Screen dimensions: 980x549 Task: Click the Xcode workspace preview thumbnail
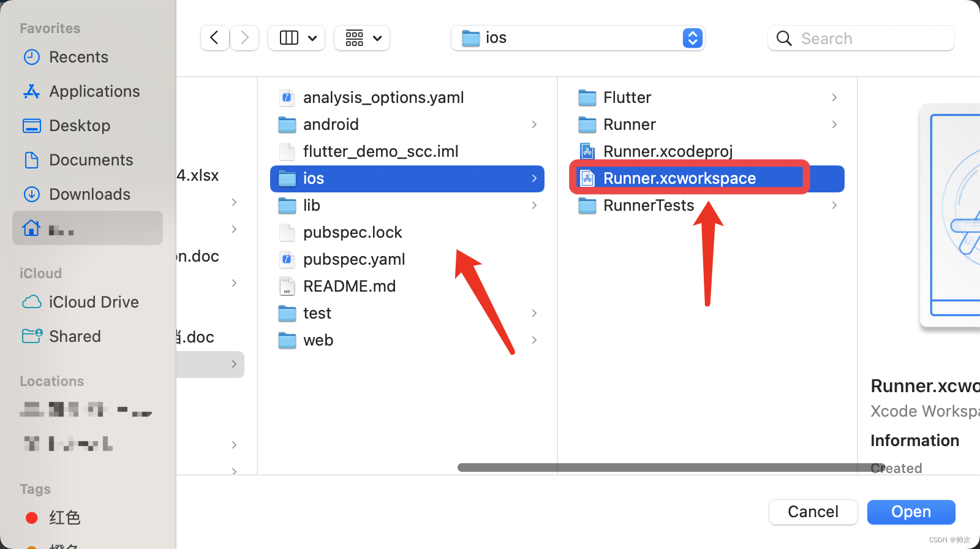(950, 216)
